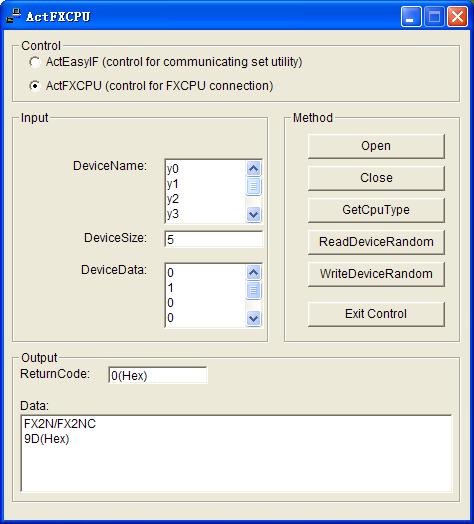Click the DeviceData list scrollbar thumb
The width and height of the screenshot is (474, 524).
click(253, 290)
